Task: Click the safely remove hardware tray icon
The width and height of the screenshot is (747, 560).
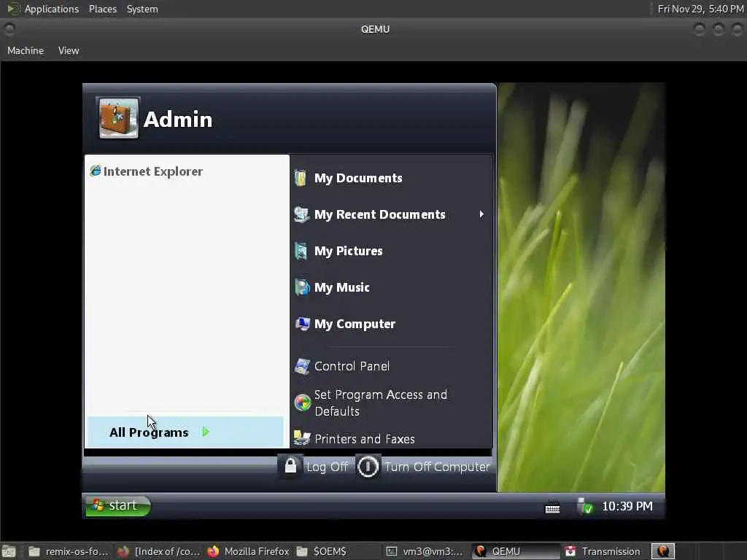Action: click(x=584, y=506)
